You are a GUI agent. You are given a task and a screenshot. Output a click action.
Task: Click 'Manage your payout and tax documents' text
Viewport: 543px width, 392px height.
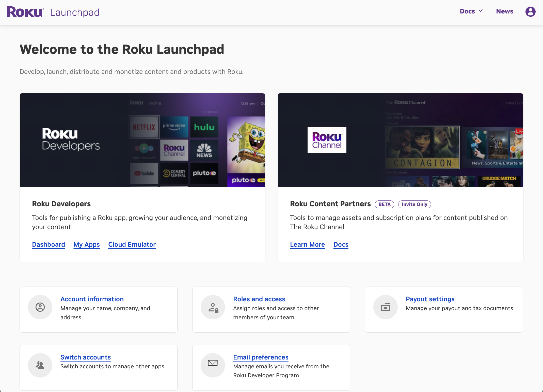pyautogui.click(x=459, y=308)
